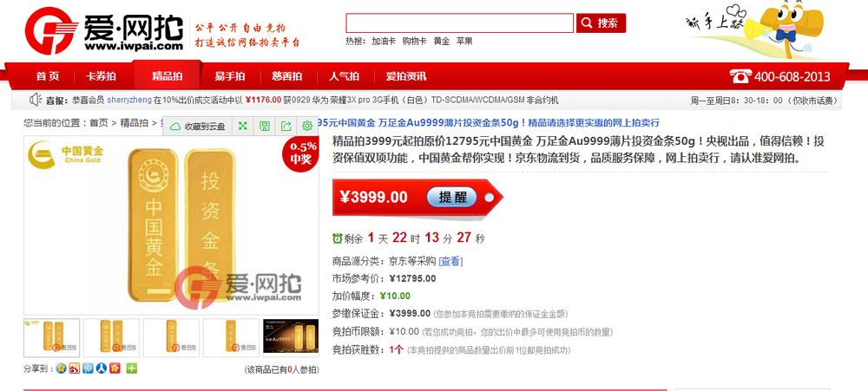
Task: Click the green share export icon
Action: 286,126
